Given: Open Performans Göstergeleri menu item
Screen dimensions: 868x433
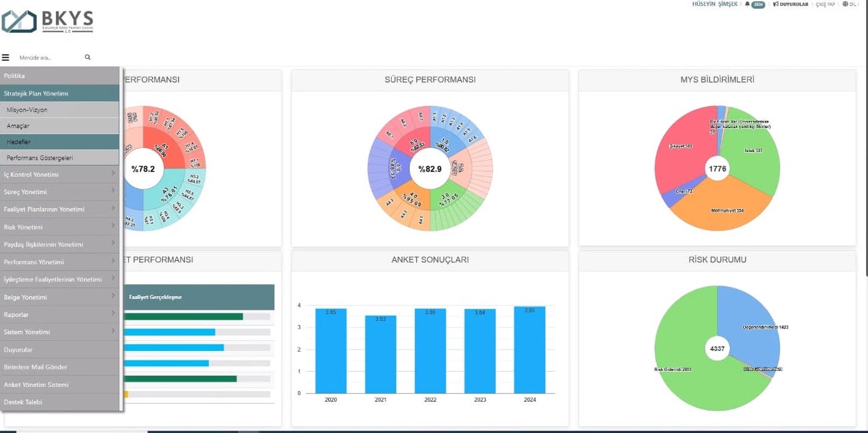Looking at the screenshot, I should click(x=59, y=158).
